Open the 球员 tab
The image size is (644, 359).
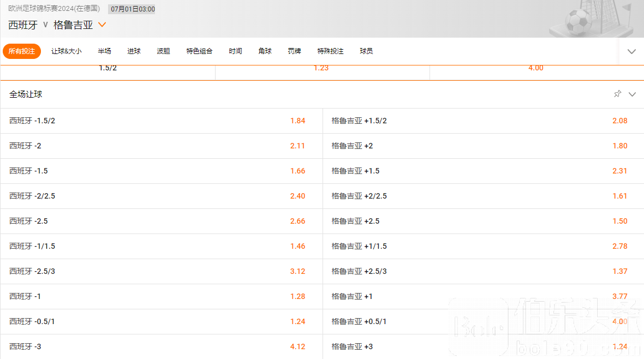(366, 51)
